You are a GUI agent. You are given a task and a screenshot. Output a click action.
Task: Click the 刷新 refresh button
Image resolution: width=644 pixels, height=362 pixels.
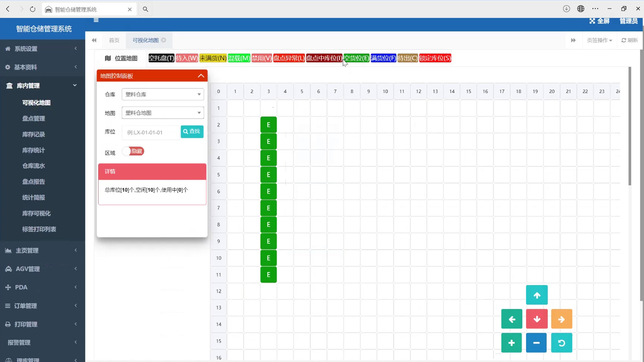point(630,40)
